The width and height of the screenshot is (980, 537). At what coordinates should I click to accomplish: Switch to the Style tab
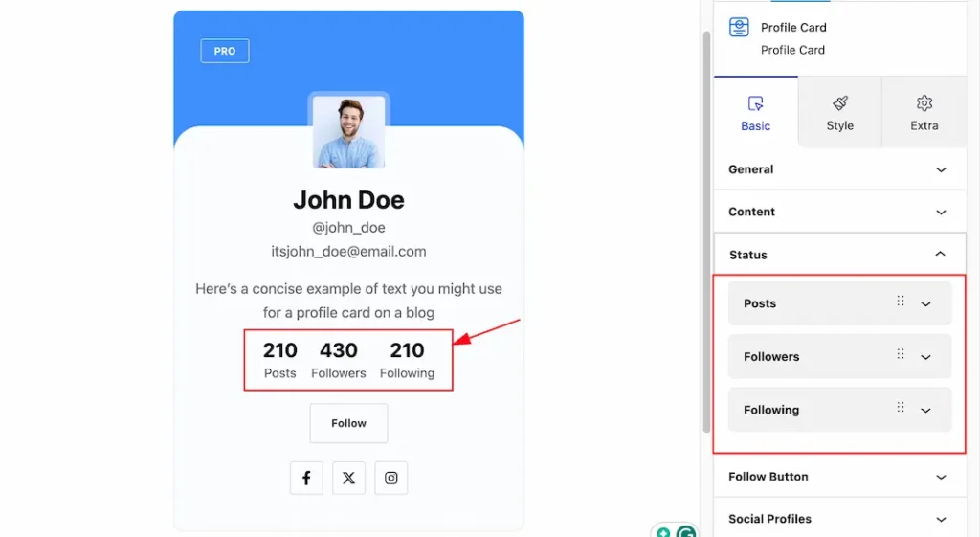[840, 113]
